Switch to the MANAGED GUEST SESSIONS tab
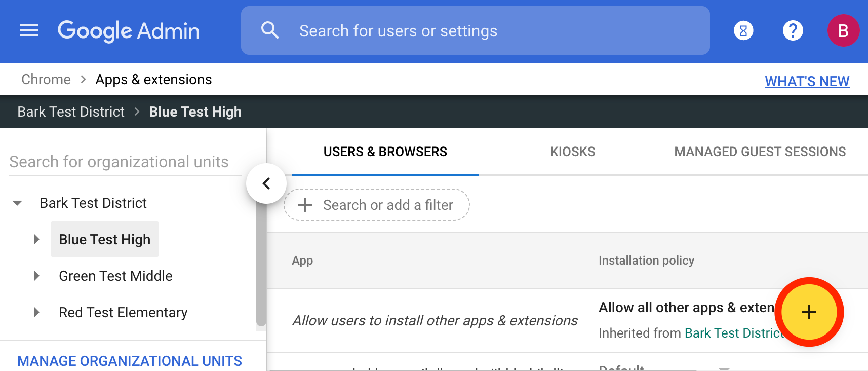The height and width of the screenshot is (371, 868). click(x=760, y=151)
